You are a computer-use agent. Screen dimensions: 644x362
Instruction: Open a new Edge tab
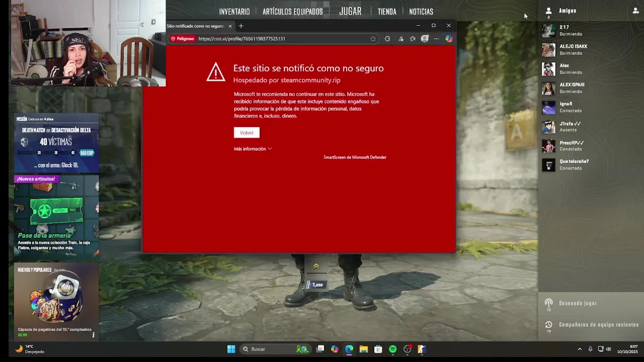point(241,26)
